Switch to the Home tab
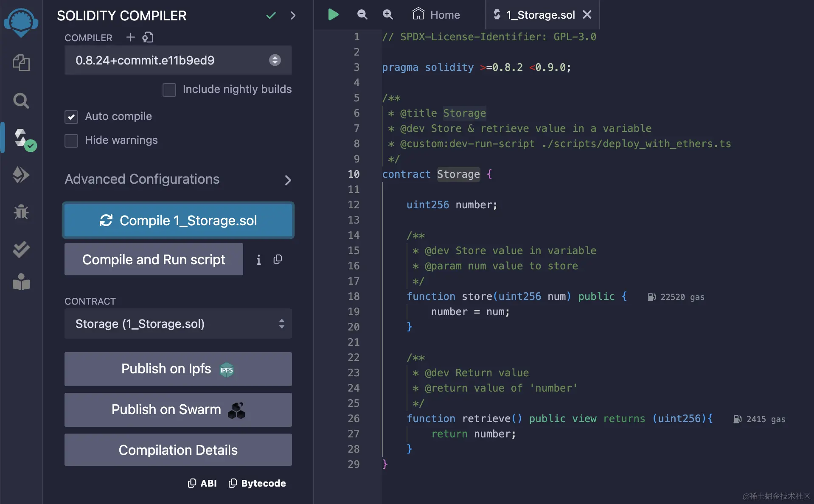This screenshot has width=814, height=504. [436, 15]
